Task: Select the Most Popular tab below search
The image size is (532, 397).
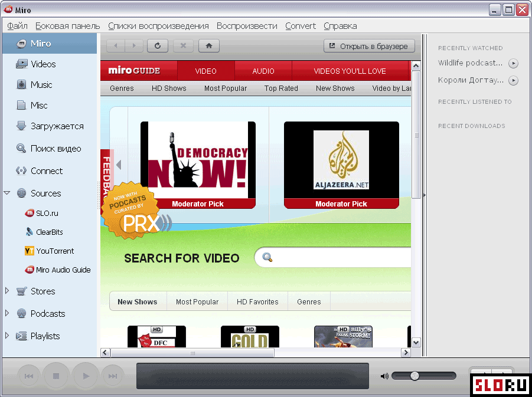Action: click(x=197, y=301)
